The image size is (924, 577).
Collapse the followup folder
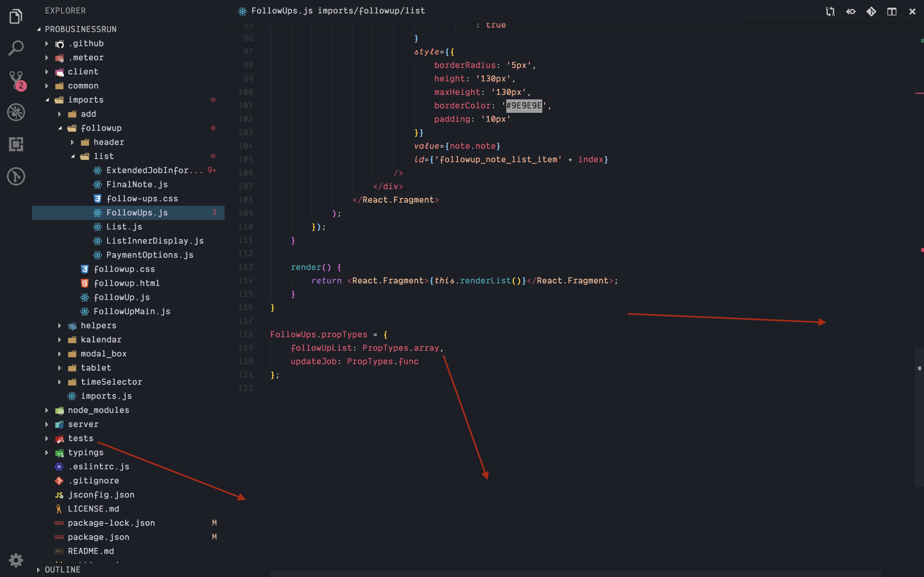pyautogui.click(x=60, y=128)
